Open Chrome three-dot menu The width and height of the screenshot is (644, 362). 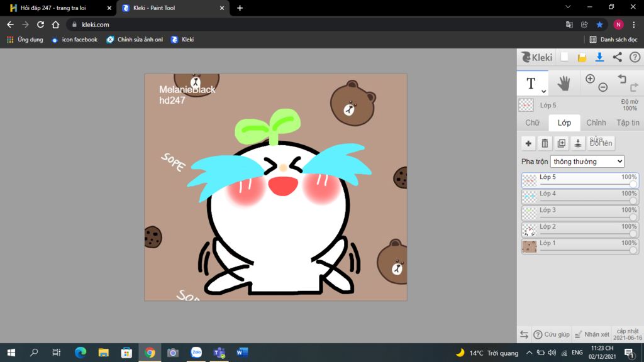[634, 25]
